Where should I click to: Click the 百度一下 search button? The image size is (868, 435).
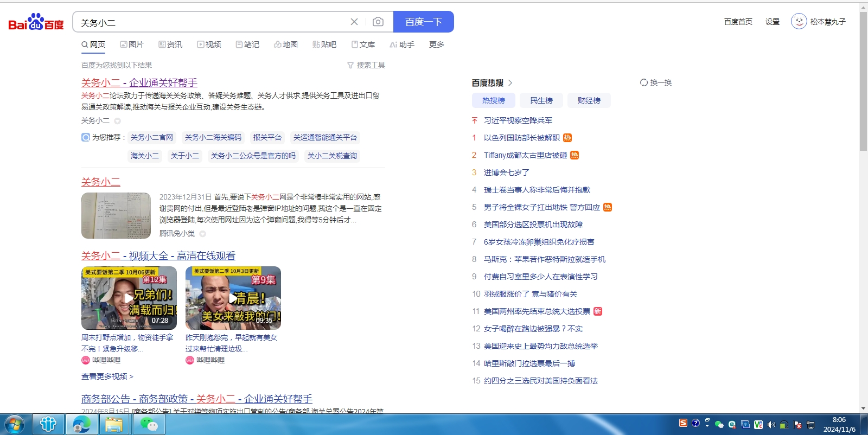[424, 22]
